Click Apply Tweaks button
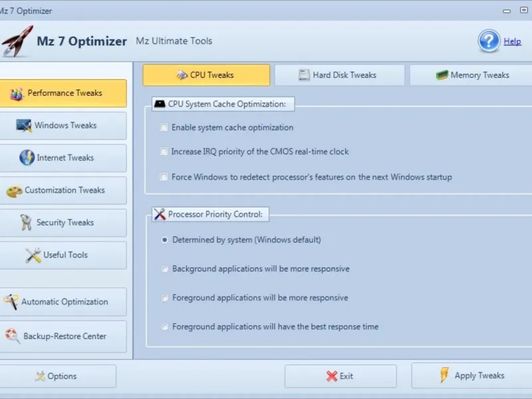 coord(471,375)
